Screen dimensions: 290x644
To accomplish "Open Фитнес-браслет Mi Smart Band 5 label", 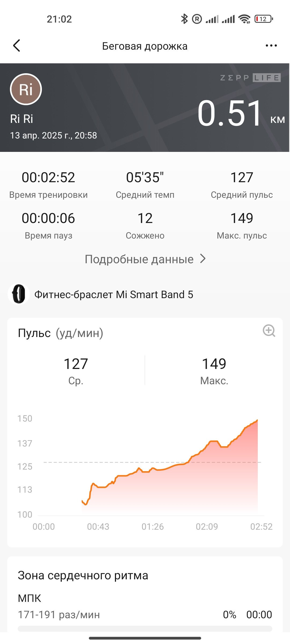I will coord(114,295).
